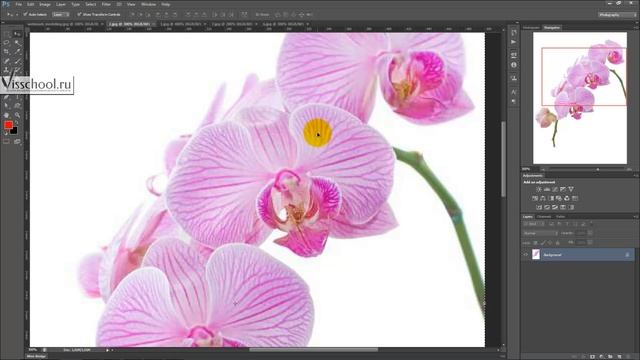This screenshot has height=360, width=640.
Task: Select the Path Selection tool
Action: tap(6, 106)
